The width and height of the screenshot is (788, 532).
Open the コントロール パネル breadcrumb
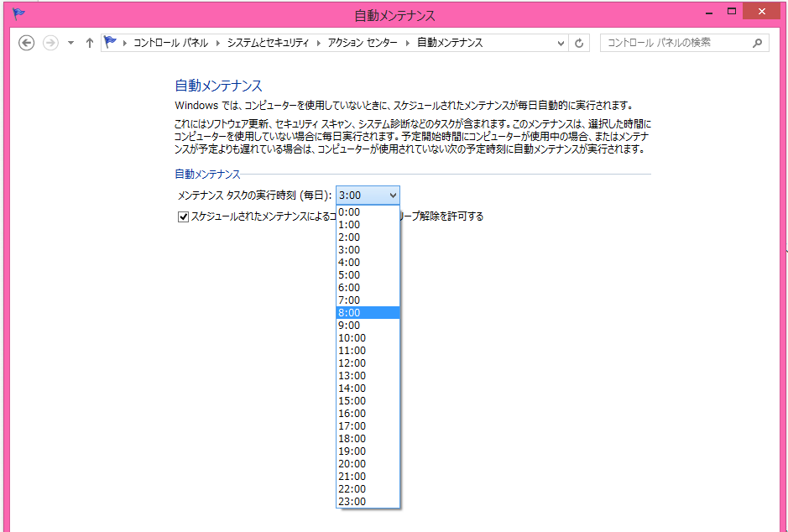pos(170,43)
